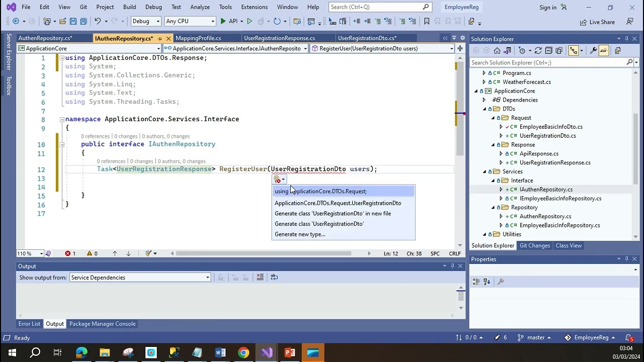Toggle auto-hide pin of Output panel
The width and height of the screenshot is (644, 362).
452,266
